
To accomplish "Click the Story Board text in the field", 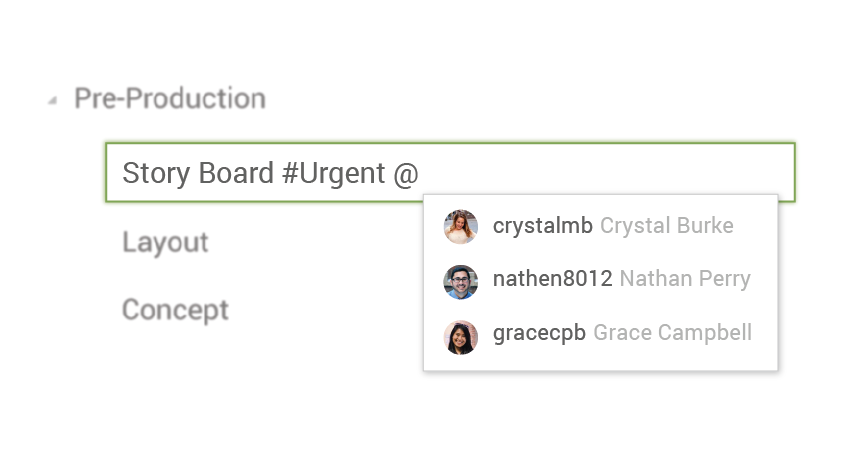I will coord(198,173).
